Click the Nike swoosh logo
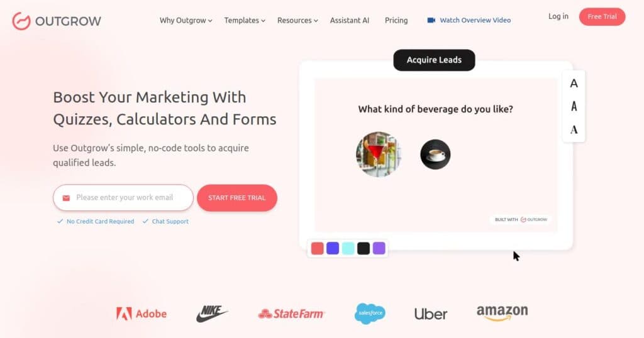The height and width of the screenshot is (338, 644). [212, 313]
